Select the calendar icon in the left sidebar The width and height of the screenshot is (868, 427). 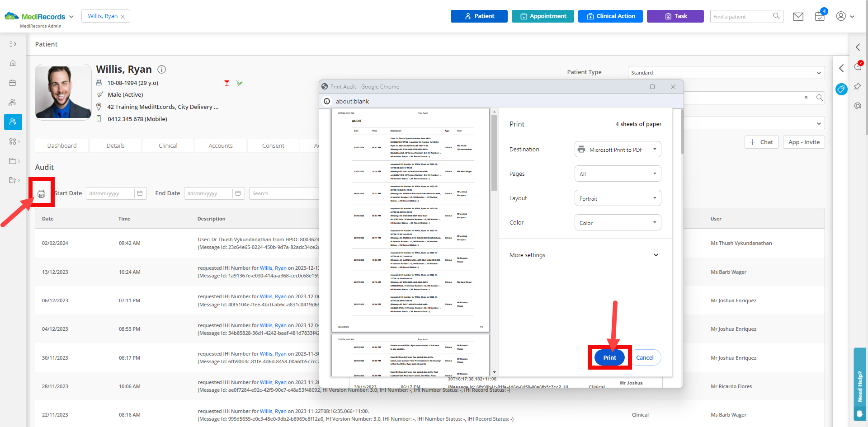(x=13, y=83)
